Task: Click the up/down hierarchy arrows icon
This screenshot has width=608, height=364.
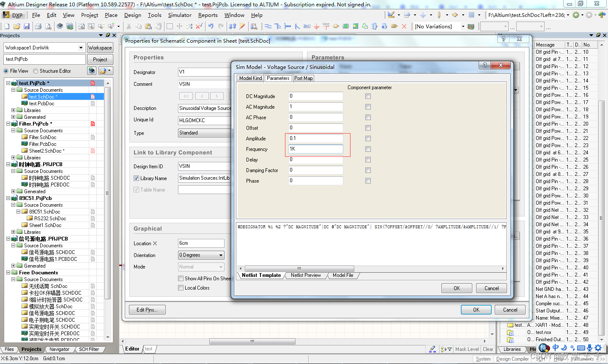Action: pyautogui.click(x=233, y=26)
